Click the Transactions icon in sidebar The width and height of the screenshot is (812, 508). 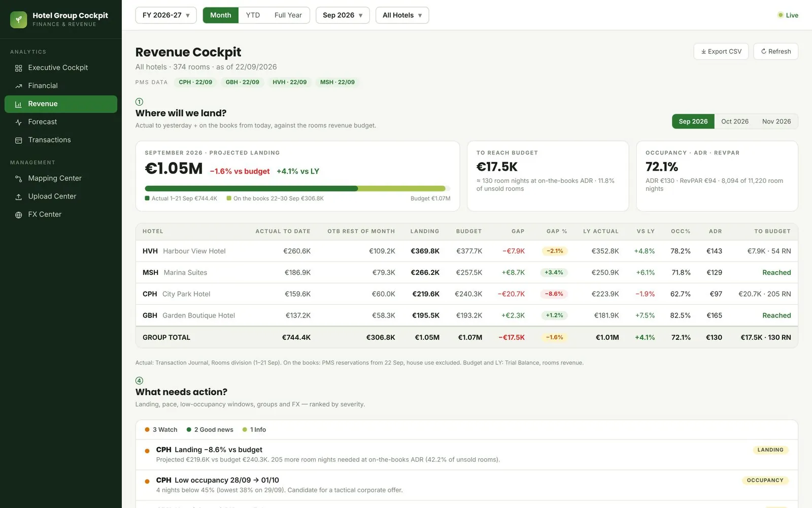[19, 140]
